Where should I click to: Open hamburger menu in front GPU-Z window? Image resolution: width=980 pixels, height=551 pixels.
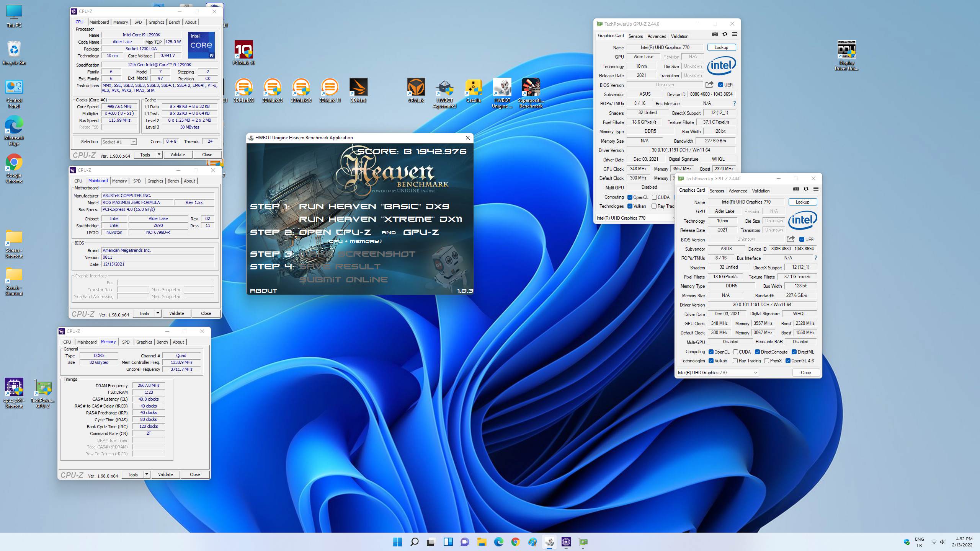pos(816,189)
